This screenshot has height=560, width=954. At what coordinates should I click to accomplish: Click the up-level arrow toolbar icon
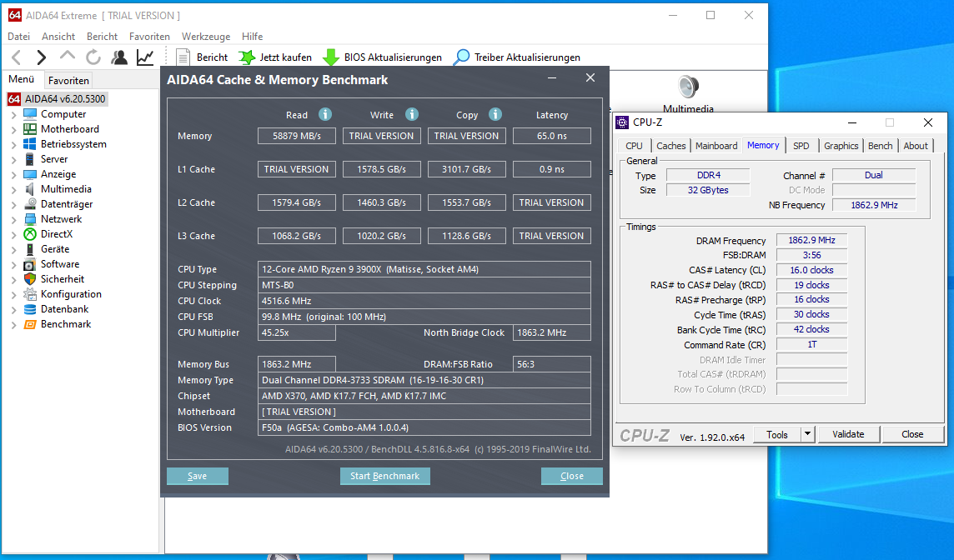point(67,57)
